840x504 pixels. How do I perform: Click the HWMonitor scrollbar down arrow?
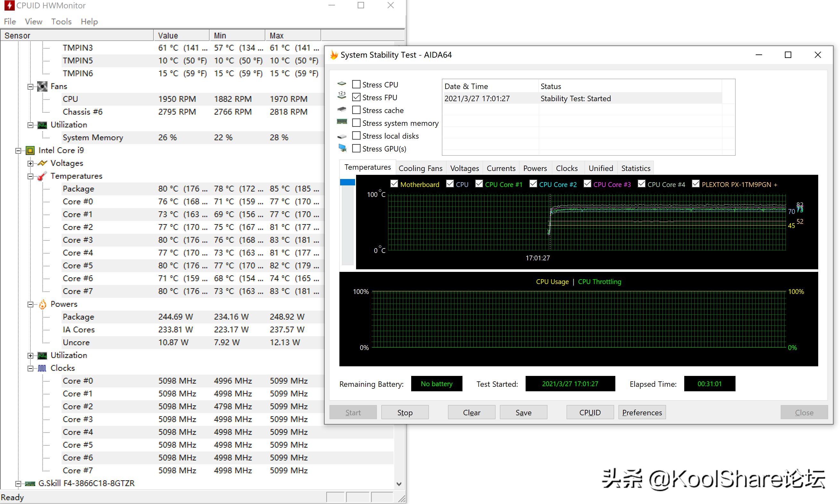[x=399, y=484]
